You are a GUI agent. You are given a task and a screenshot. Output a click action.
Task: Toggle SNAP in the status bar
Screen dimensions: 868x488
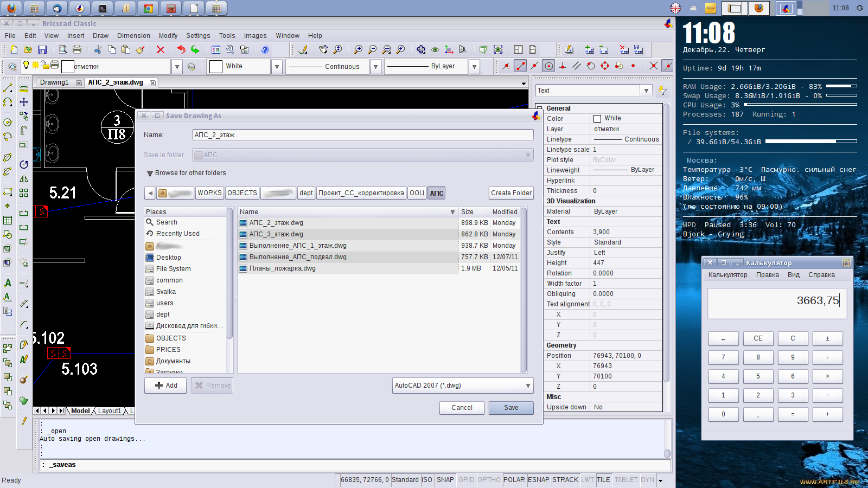[x=445, y=480]
